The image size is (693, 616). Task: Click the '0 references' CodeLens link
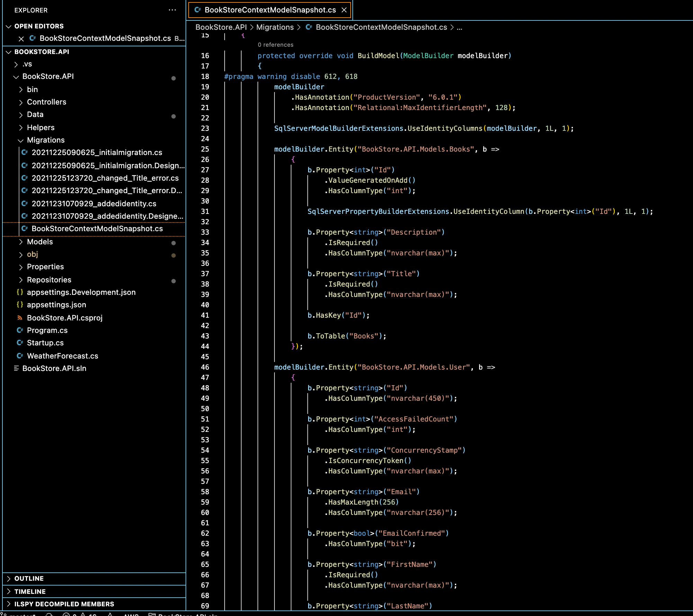tap(276, 45)
